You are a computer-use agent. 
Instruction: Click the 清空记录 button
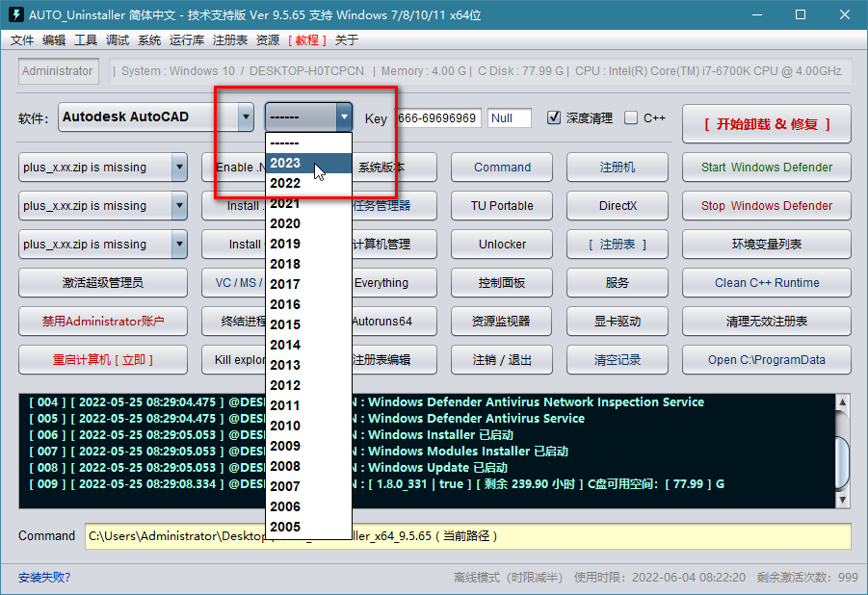(x=618, y=360)
